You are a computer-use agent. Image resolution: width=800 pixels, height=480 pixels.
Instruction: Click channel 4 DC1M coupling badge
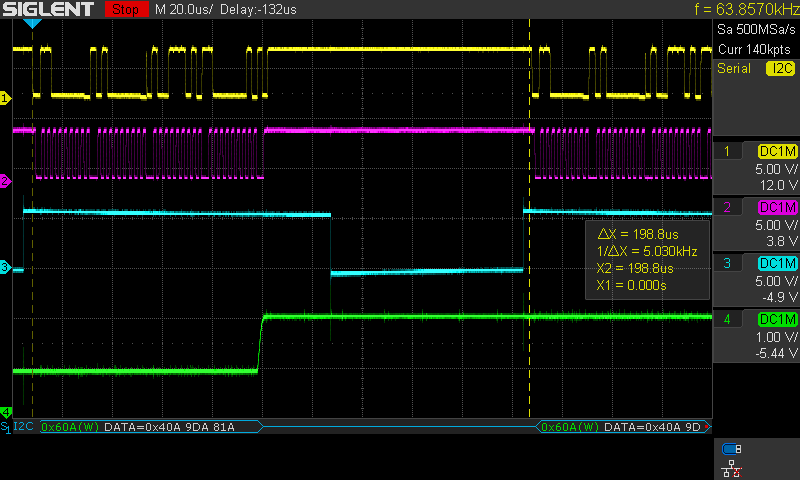pos(778,320)
